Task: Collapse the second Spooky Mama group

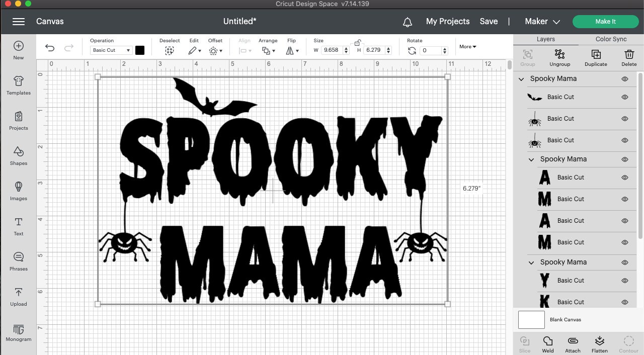Action: (x=531, y=159)
